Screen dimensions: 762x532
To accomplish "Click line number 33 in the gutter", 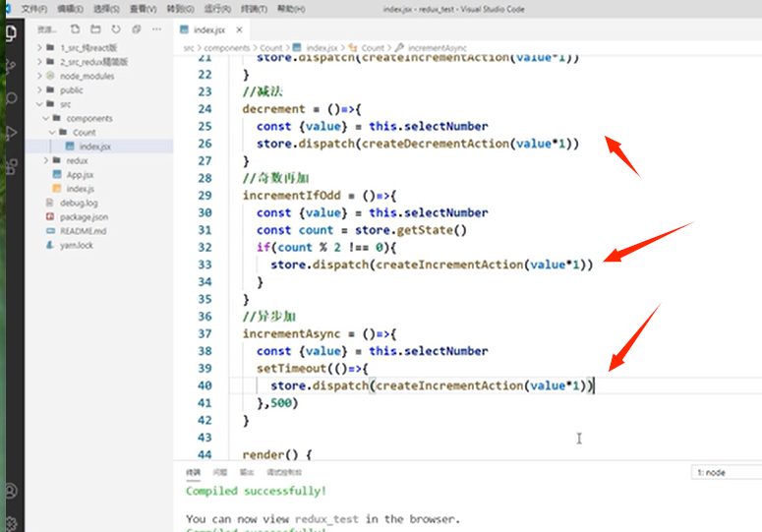I will click(x=205, y=265).
